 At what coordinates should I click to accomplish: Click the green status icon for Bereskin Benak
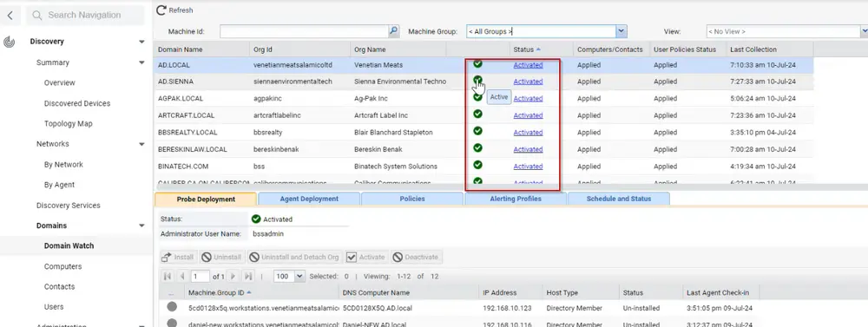coord(477,148)
